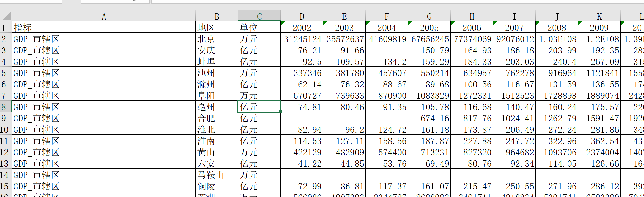Viewport: 644px width, 197px height.
Task: Select the 北京 region cell
Action: (217, 39)
